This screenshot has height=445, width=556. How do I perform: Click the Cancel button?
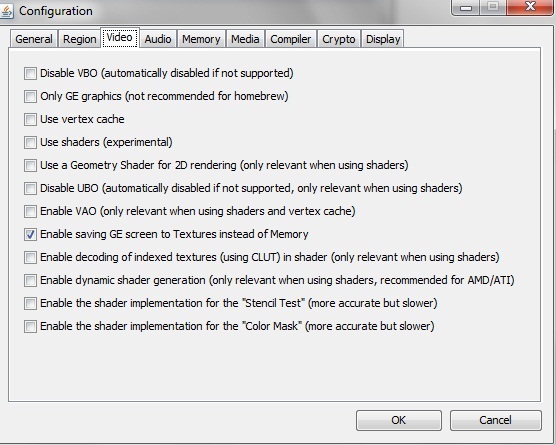(495, 420)
